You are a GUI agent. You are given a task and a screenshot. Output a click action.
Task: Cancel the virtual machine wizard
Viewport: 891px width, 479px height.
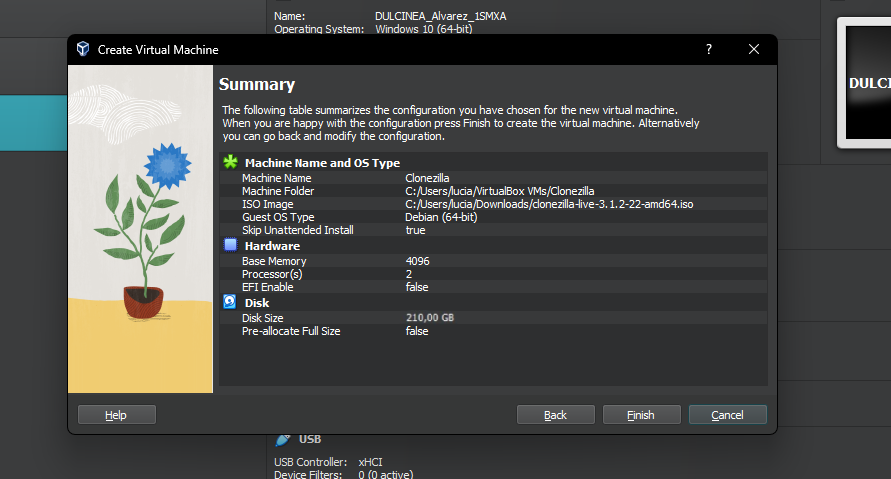point(727,415)
